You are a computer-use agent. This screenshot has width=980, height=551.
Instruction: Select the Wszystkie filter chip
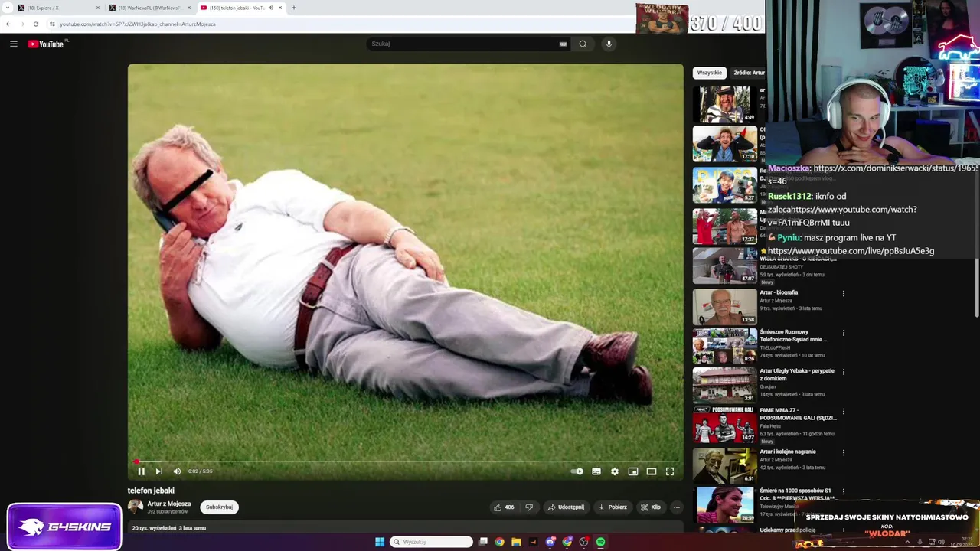(710, 73)
